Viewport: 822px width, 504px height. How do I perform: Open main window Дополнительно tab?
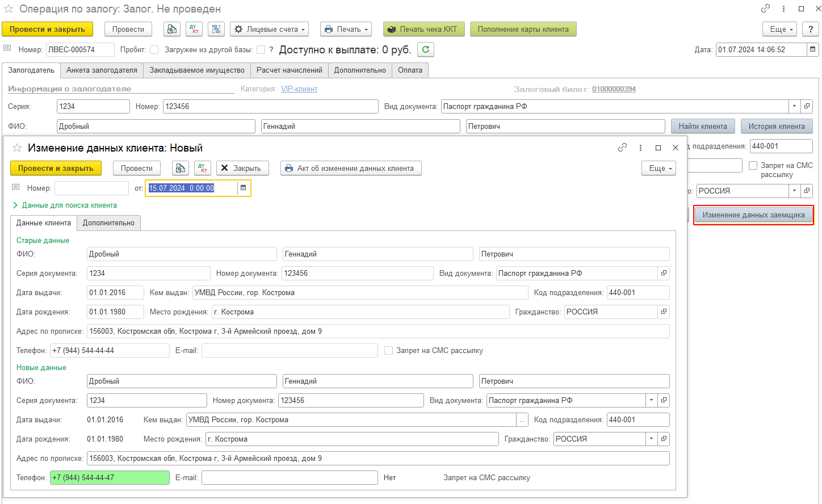[360, 70]
